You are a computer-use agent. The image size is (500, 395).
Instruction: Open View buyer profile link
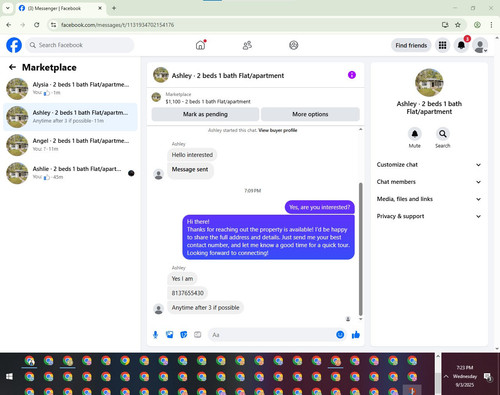coord(278,130)
